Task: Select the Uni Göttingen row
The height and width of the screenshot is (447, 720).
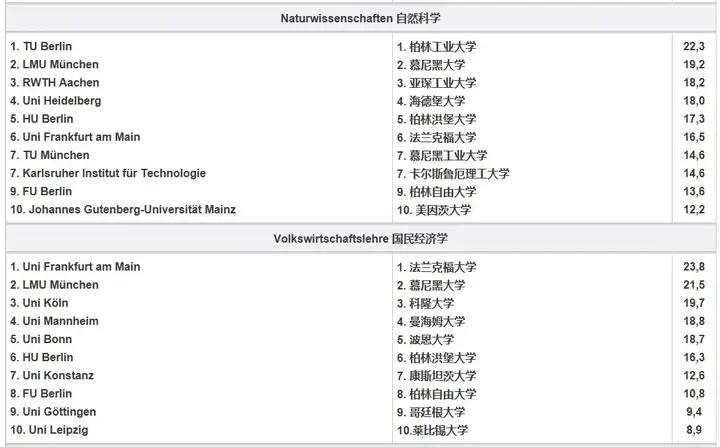Action: [x=59, y=412]
